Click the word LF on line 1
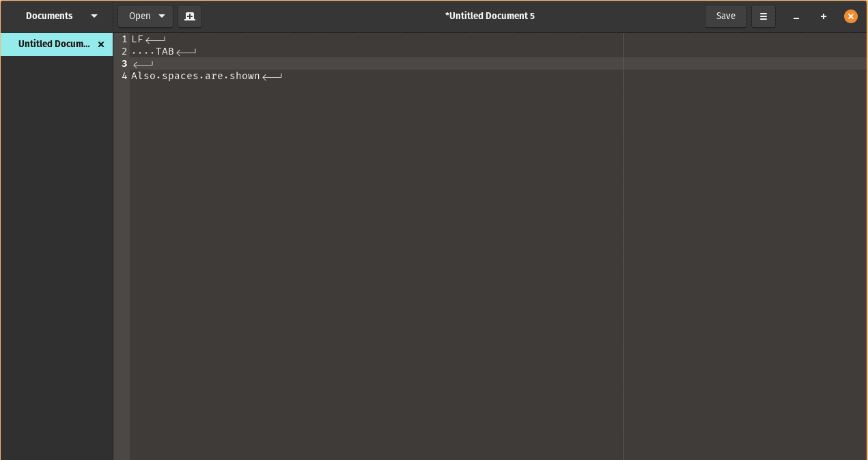 tap(137, 40)
